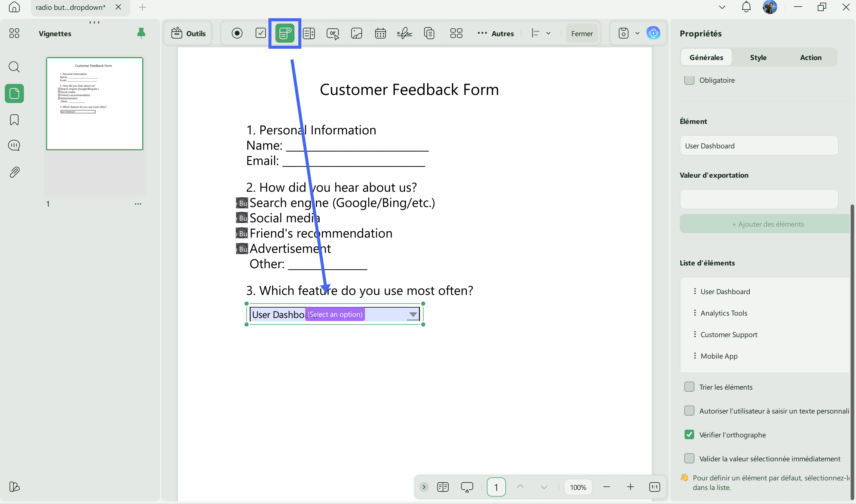The width and height of the screenshot is (856, 504).
Task: Go to the next page arrow
Action: [544, 487]
